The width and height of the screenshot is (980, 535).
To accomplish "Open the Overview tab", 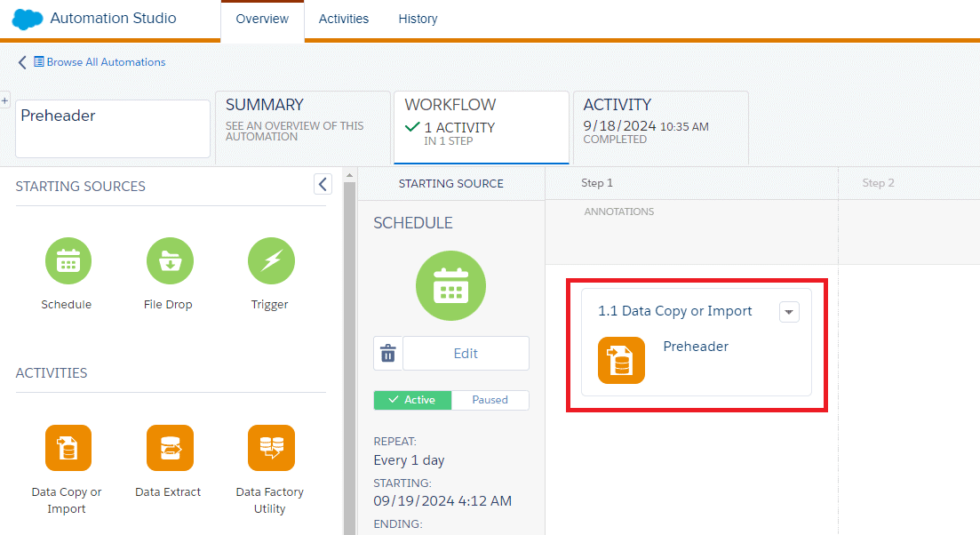I will click(262, 19).
